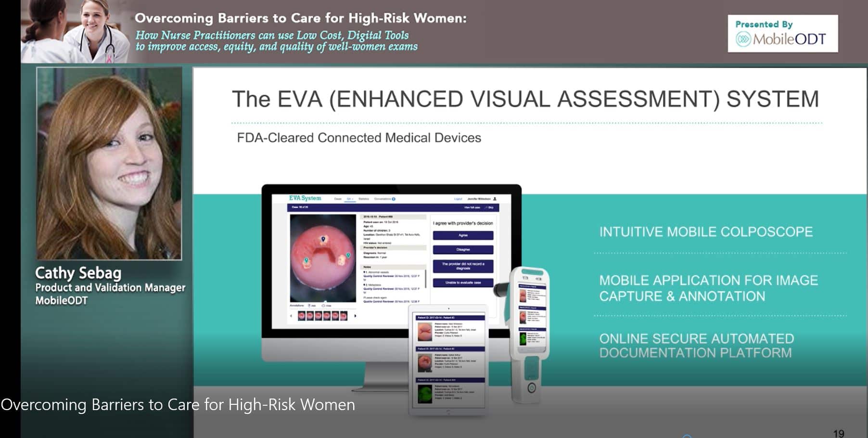This screenshot has width=868, height=438.
Task: Click 'INTUITIVE MOBILE COLPOSCOPE' text
Action: pyautogui.click(x=706, y=232)
